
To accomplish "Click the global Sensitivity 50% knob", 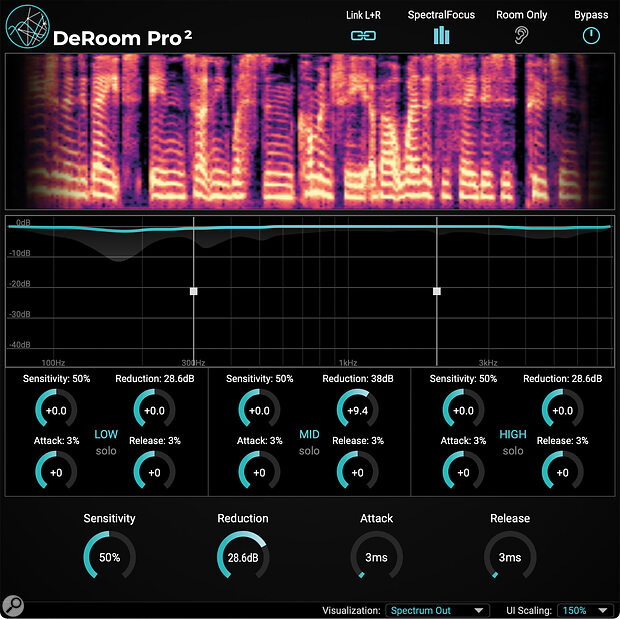I will 110,557.
